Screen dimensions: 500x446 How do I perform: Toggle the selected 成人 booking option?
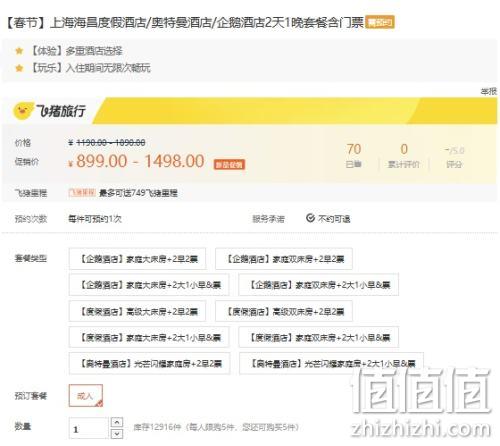(x=86, y=396)
